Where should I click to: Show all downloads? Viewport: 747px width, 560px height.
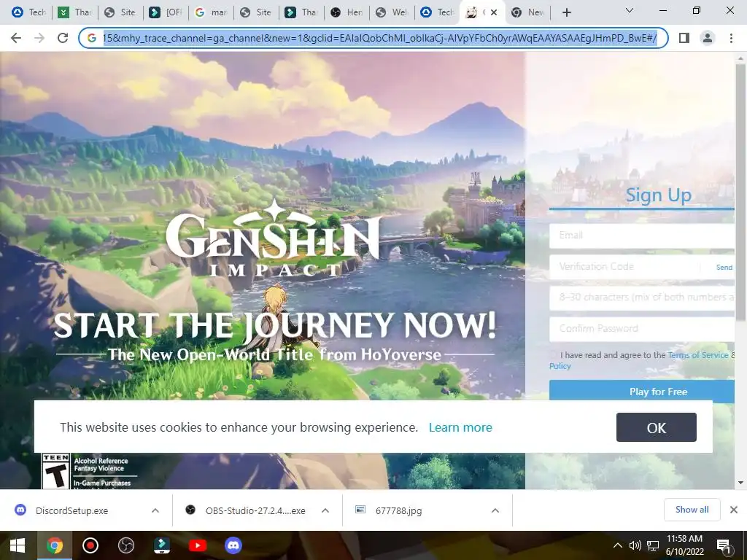coord(692,510)
